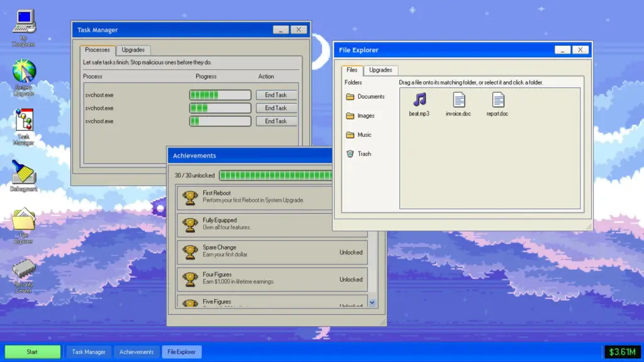644x362 pixels.
Task: Open the Upgrades tab in Task Manager
Action: [133, 50]
